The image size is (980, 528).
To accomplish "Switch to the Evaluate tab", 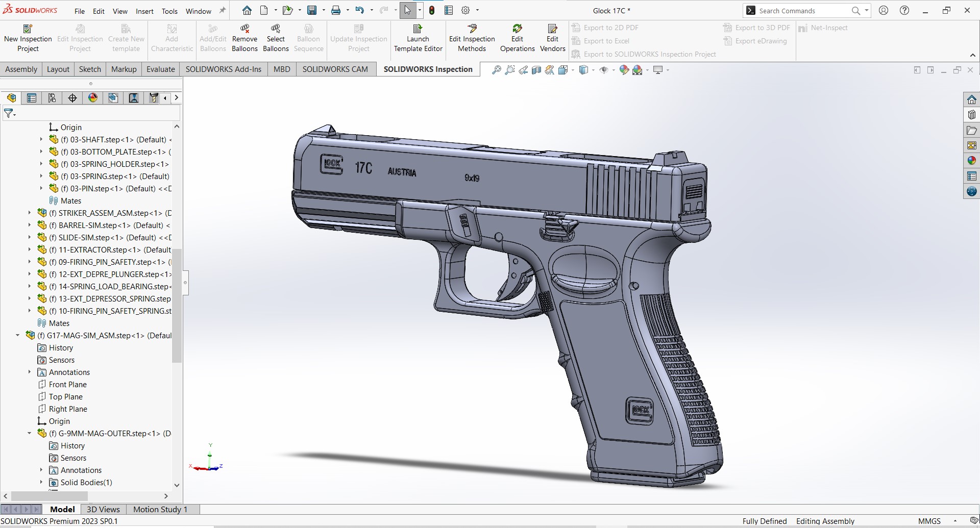I will (x=160, y=69).
